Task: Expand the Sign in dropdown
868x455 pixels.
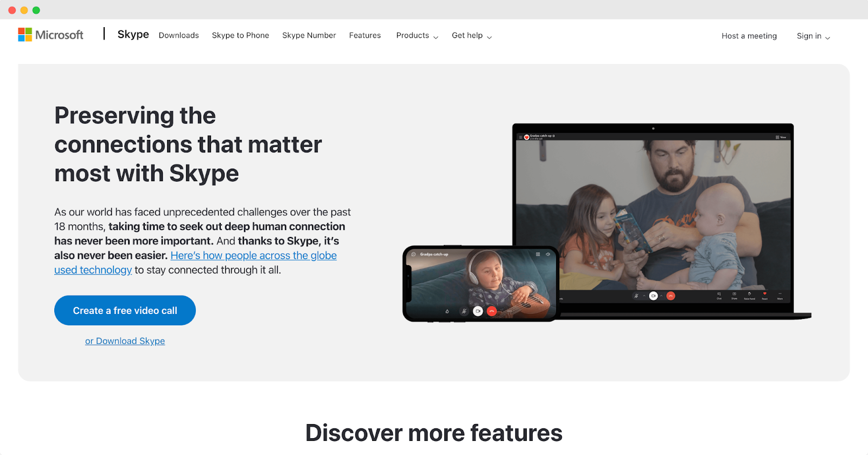Action: (x=813, y=36)
